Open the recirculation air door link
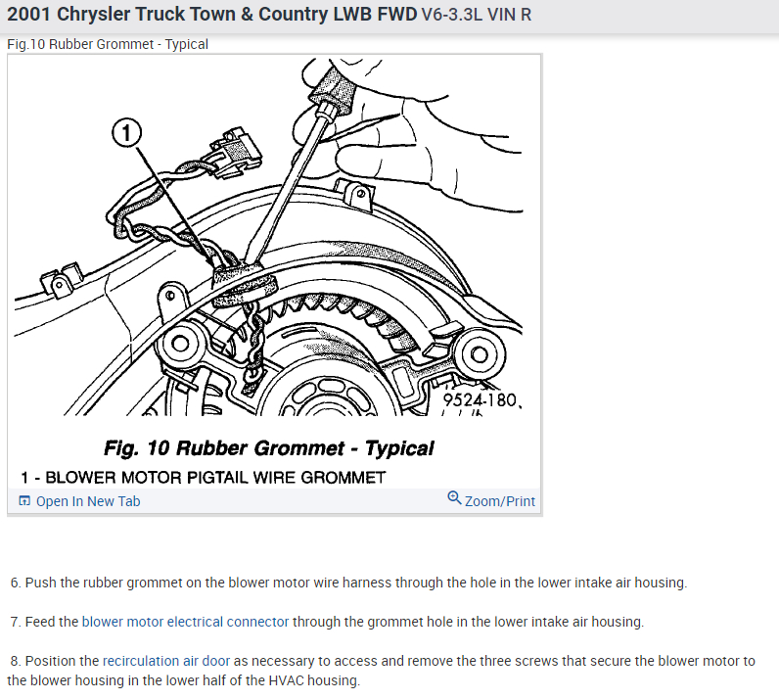This screenshot has width=779, height=700. [166, 661]
